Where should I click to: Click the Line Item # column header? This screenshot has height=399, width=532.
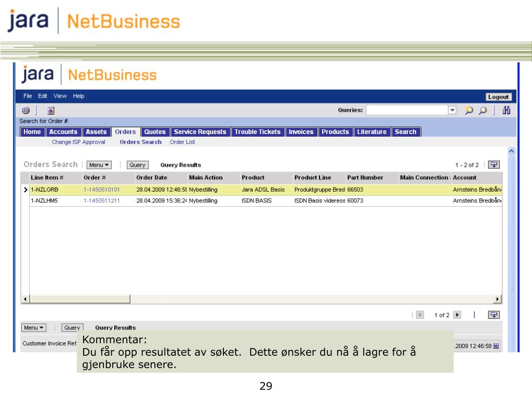point(47,178)
